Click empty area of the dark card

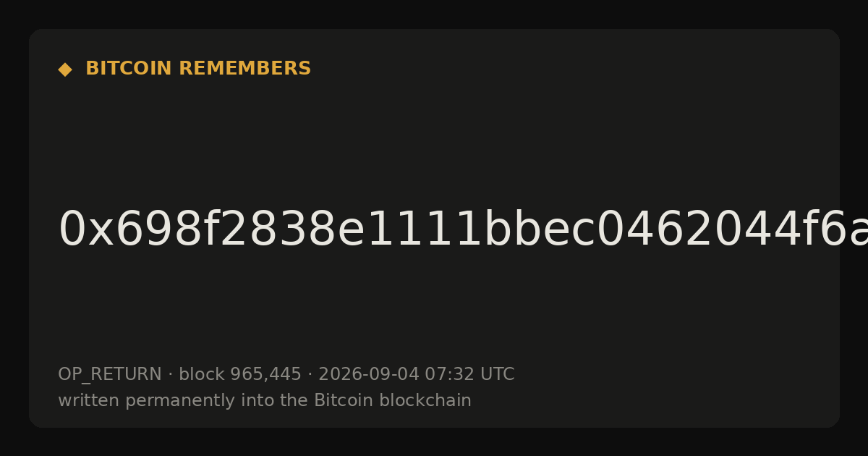(506, 145)
